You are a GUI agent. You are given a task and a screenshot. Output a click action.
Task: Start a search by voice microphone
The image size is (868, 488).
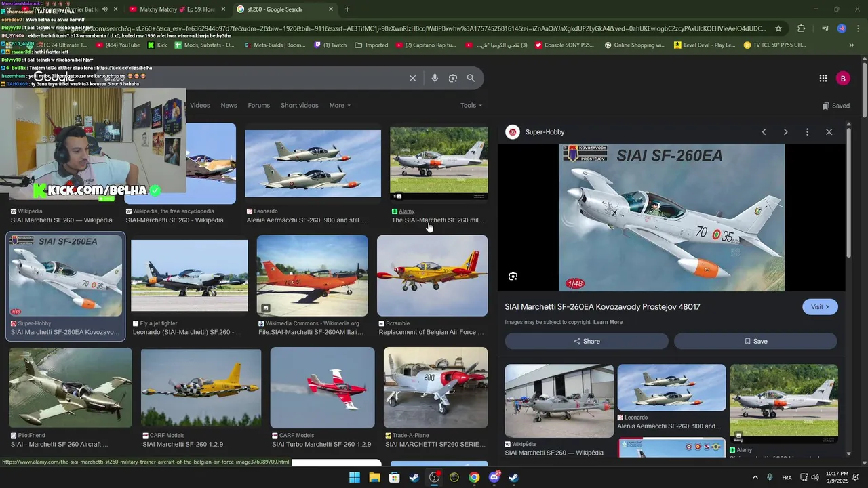click(x=435, y=78)
